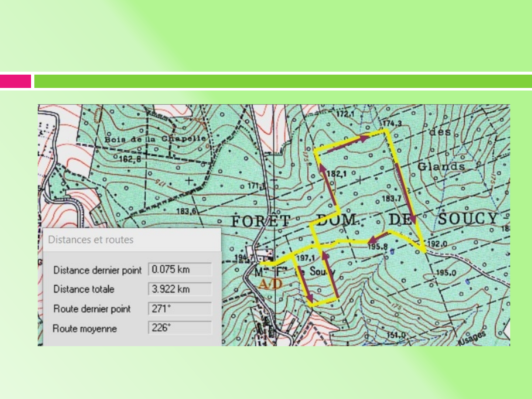Click the Distances et routes panel title
The width and height of the screenshot is (532, 399).
[91, 240]
